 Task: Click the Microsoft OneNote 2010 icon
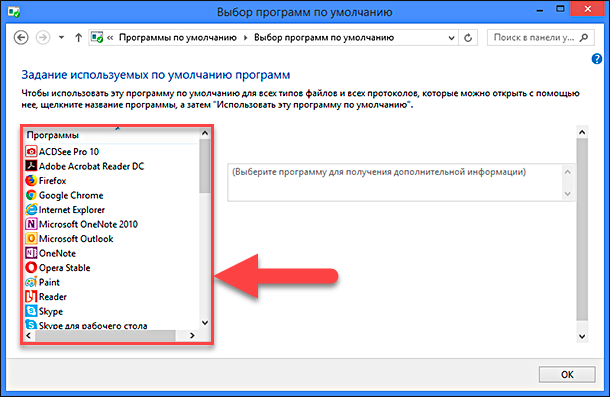click(x=31, y=224)
